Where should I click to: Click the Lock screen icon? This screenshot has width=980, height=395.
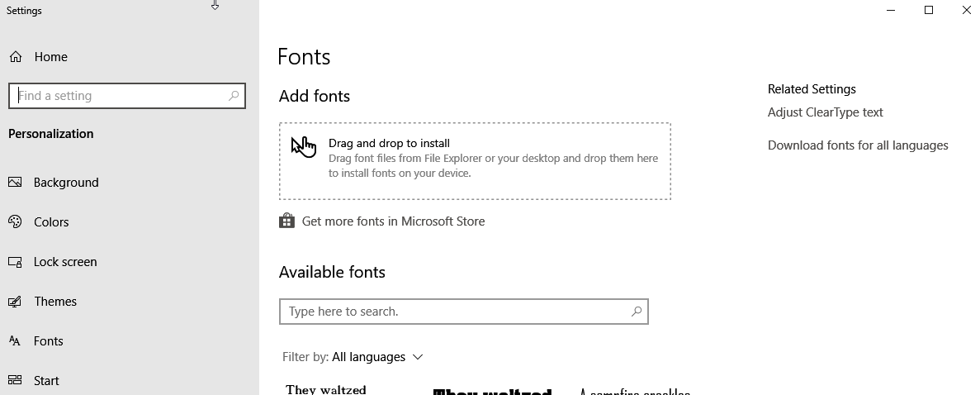[x=15, y=262]
